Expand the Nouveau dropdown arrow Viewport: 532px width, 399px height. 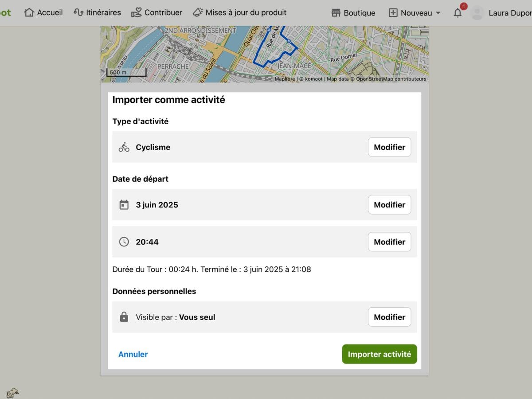click(438, 13)
